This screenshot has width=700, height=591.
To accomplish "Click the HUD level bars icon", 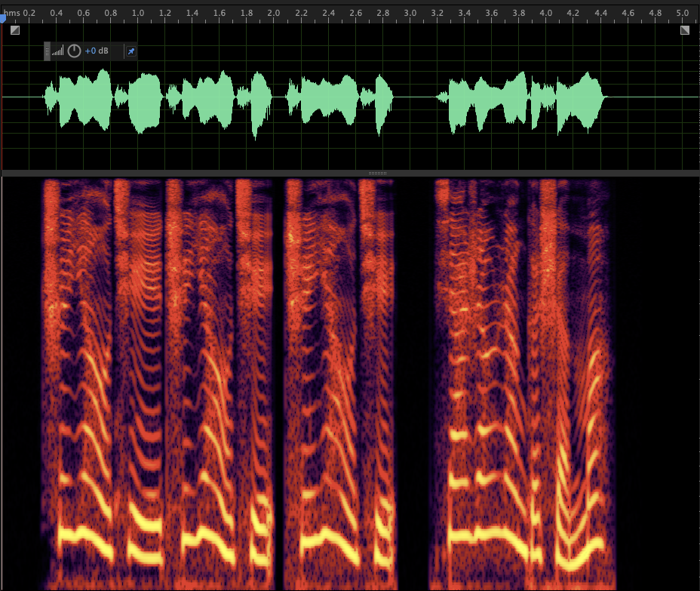I will coord(57,51).
